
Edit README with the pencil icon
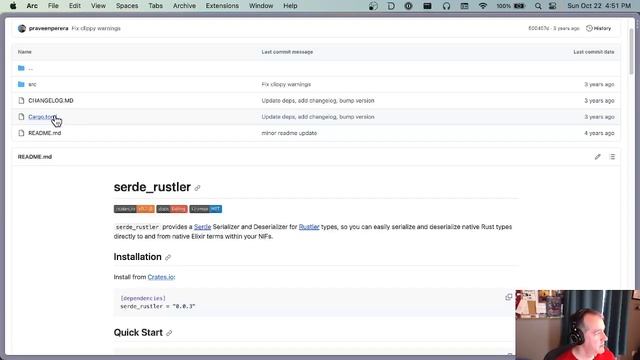coord(598,157)
